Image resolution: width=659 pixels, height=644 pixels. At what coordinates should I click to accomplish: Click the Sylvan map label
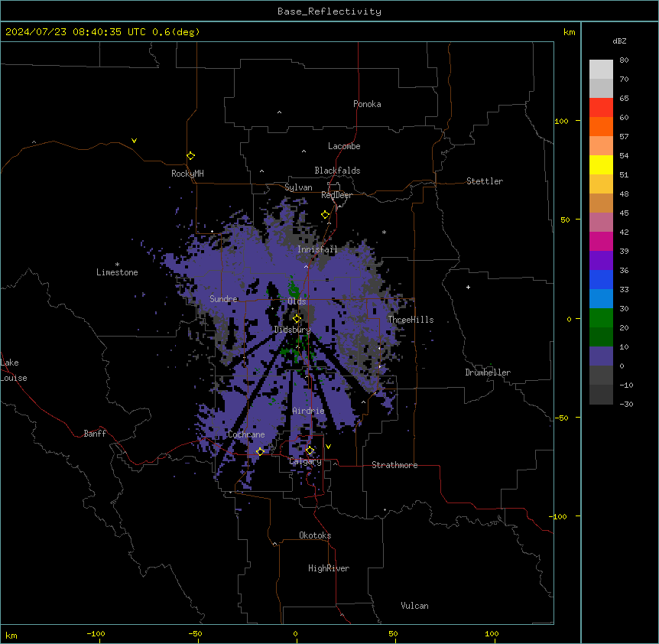(x=298, y=187)
